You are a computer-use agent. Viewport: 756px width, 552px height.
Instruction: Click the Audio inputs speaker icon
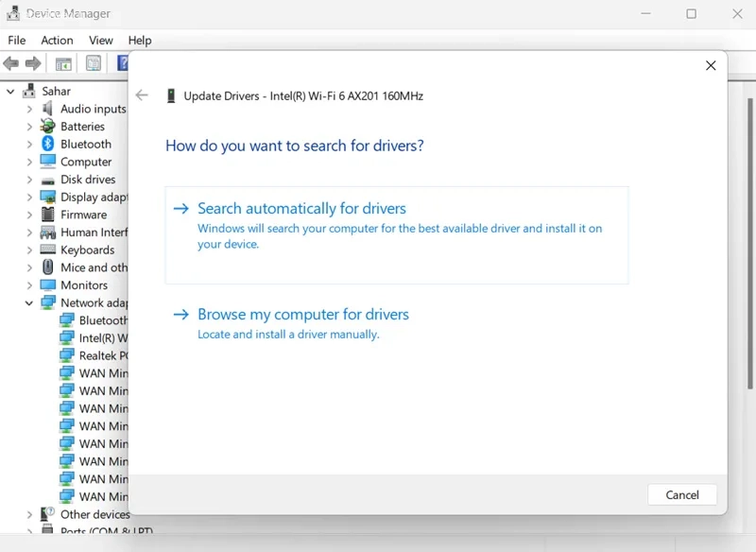pos(48,109)
